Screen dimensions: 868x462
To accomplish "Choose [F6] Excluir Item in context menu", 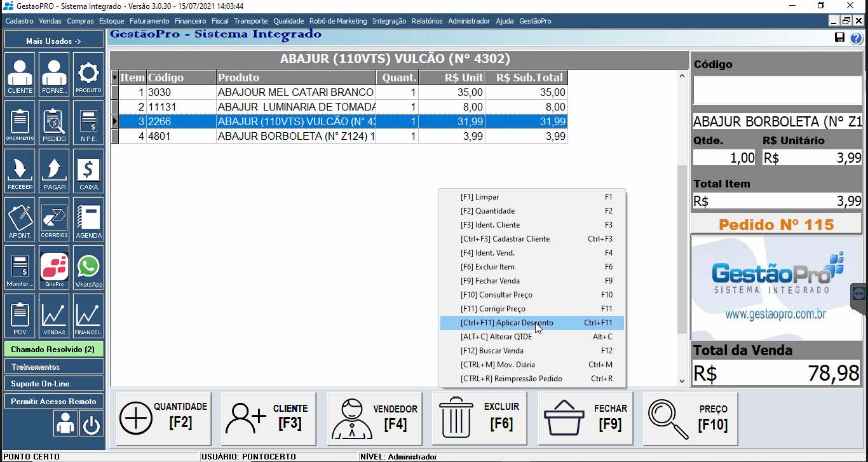I will pos(532,267).
